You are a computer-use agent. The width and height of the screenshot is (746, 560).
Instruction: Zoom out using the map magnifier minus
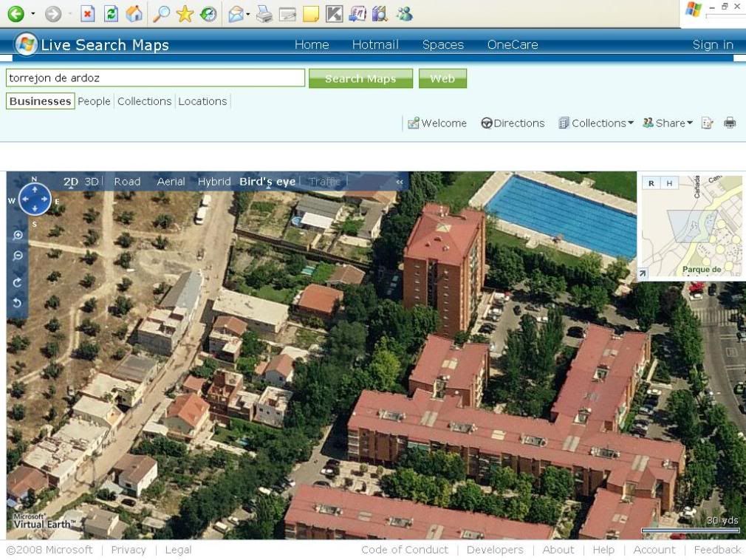pos(18,256)
